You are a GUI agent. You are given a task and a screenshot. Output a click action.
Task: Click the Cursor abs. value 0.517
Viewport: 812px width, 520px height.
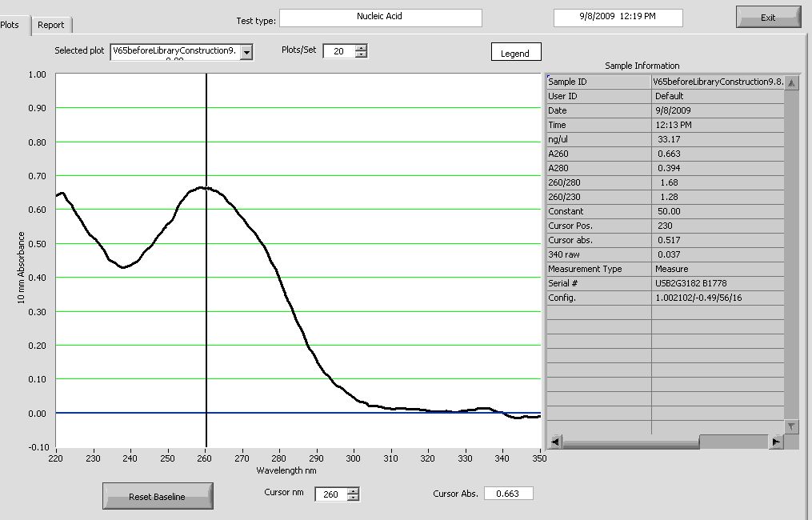pyautogui.click(x=669, y=240)
